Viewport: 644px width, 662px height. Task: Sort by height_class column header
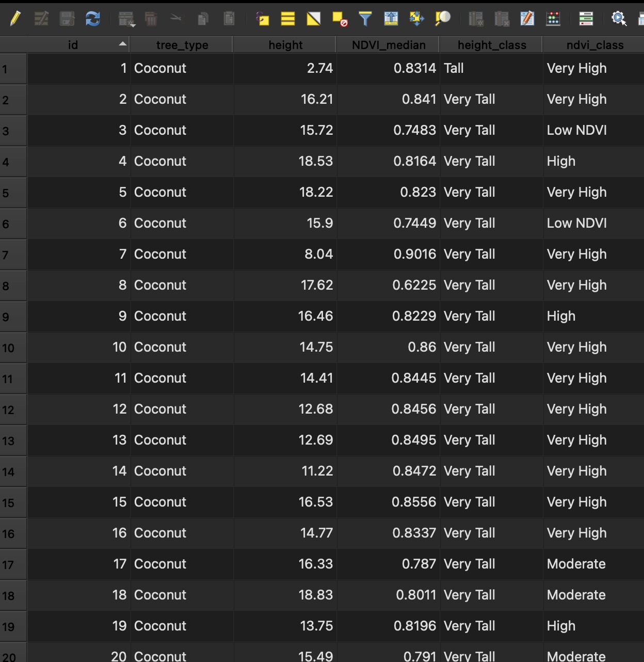point(491,45)
